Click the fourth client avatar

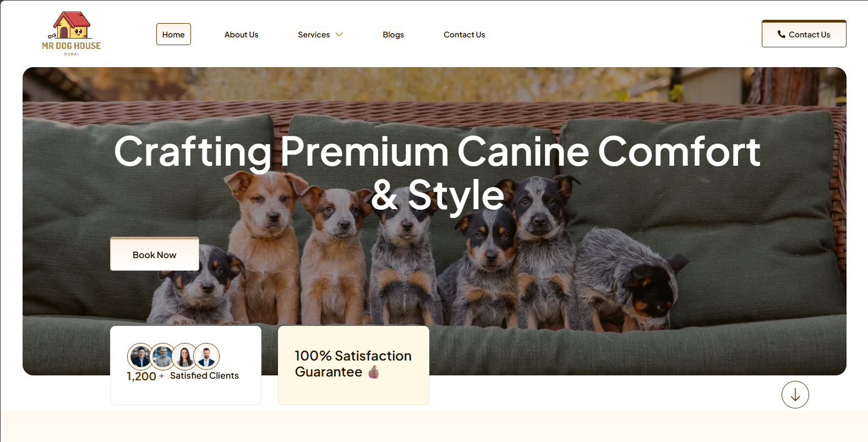tap(206, 357)
